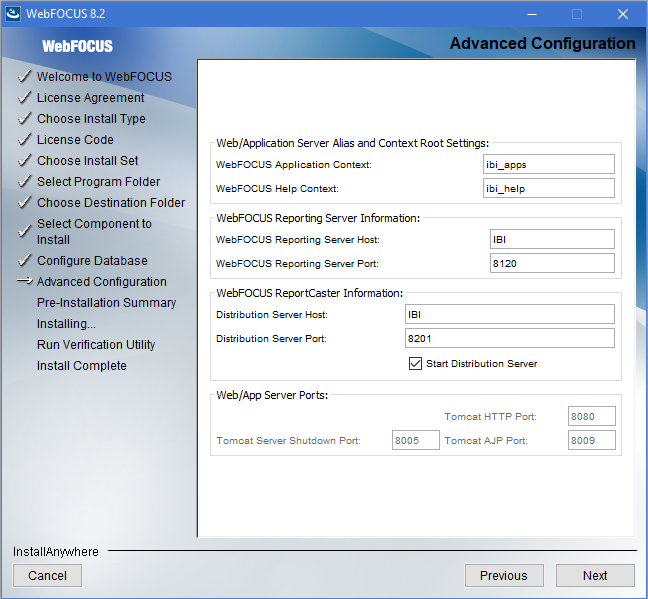Click the checkmark beside Configure Database
Viewport: 648px width, 599px height.
[x=24, y=260]
